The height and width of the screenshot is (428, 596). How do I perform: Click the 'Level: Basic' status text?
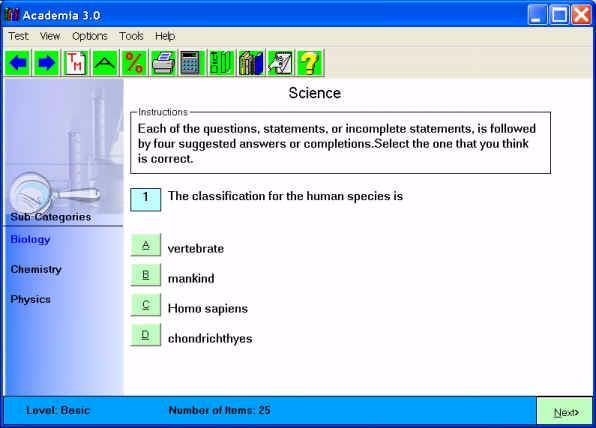pyautogui.click(x=58, y=410)
